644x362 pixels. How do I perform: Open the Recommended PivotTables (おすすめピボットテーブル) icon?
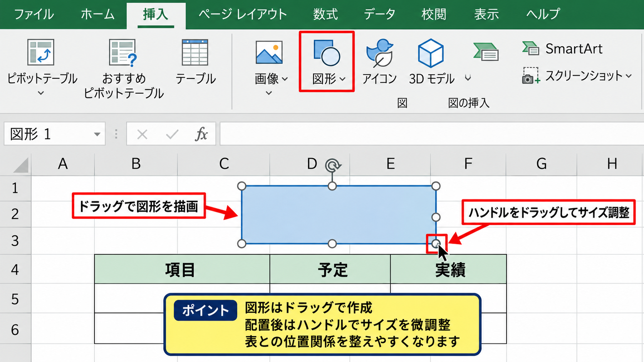pyautogui.click(x=123, y=52)
